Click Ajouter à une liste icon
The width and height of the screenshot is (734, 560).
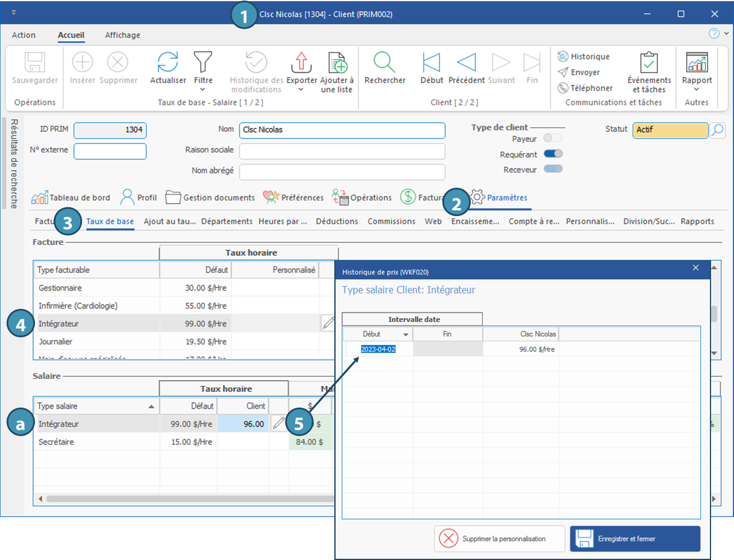point(337,62)
